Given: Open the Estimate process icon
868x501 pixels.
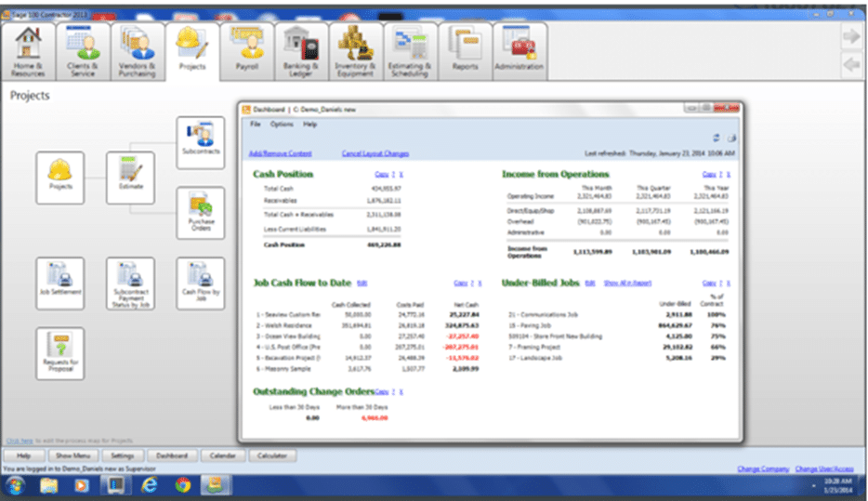Looking at the screenshot, I should pos(130,178).
